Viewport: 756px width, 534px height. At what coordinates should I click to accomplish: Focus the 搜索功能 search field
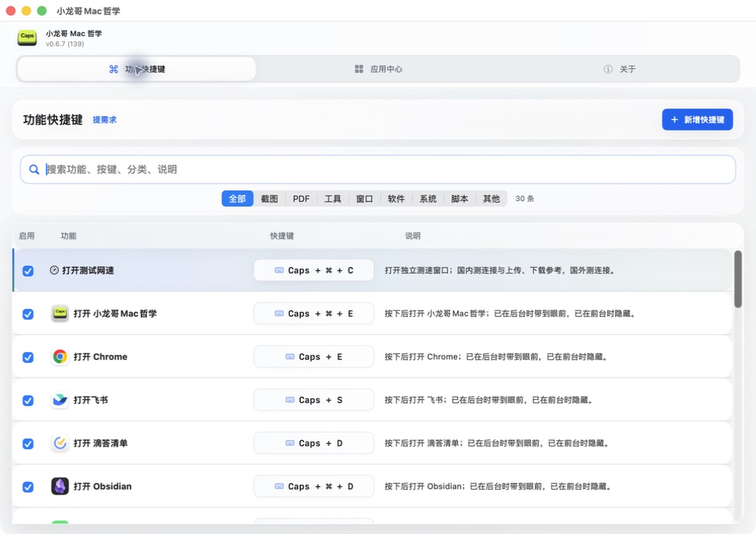(x=378, y=169)
